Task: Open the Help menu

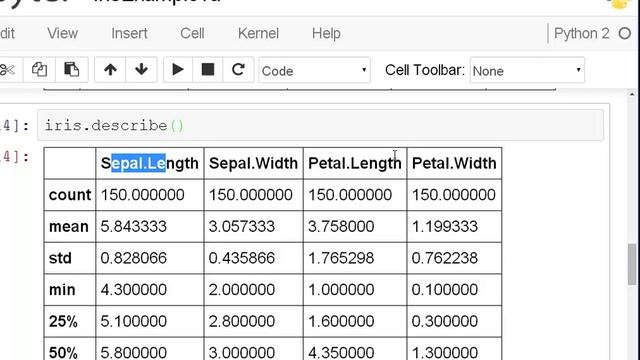Action: click(x=326, y=33)
